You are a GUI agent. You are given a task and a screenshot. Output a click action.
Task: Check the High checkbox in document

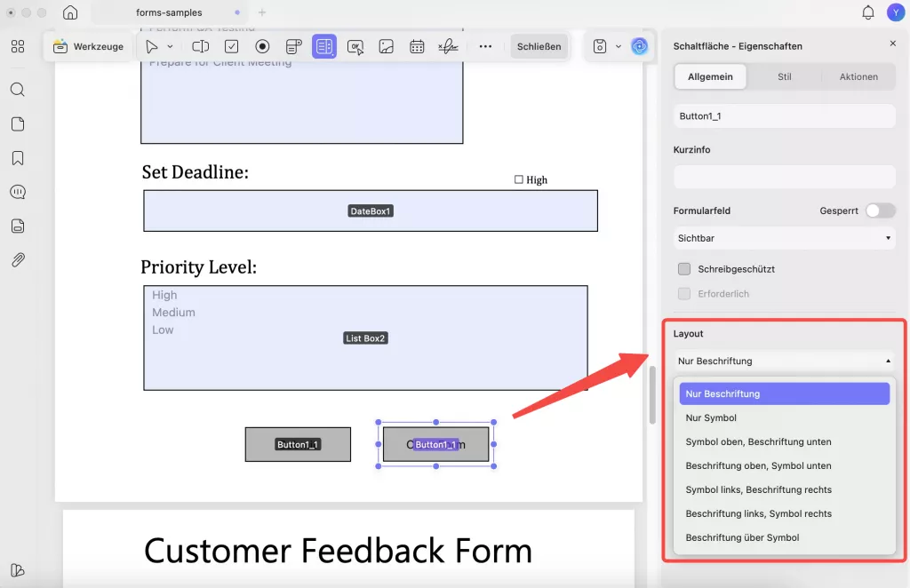[x=519, y=179]
